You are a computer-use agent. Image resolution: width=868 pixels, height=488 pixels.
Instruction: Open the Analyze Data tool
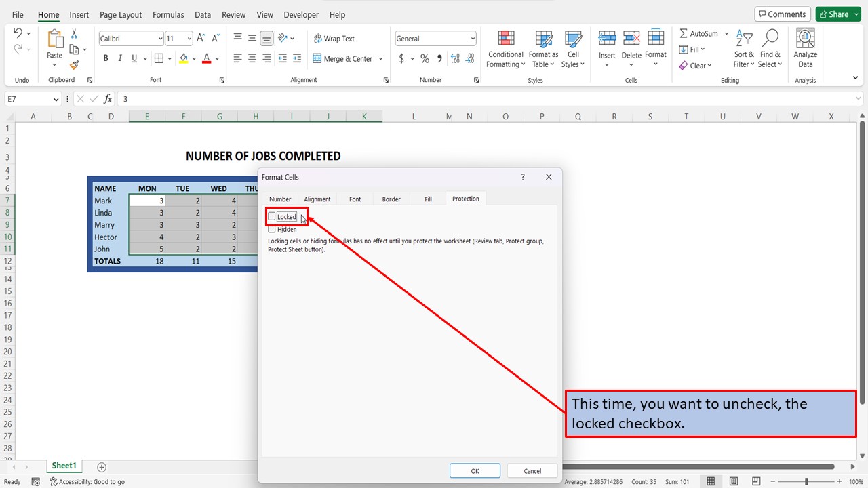[x=805, y=46]
